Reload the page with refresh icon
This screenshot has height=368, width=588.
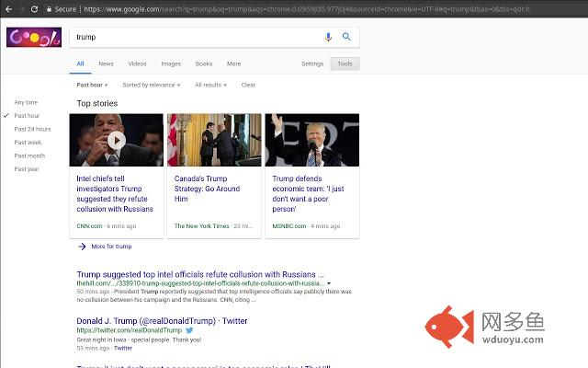tap(34, 9)
